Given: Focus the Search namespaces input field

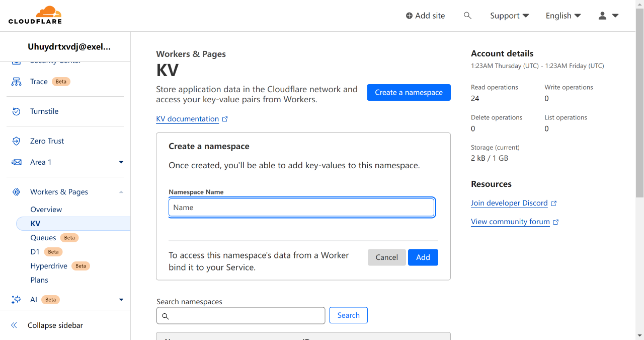Looking at the screenshot, I should click(241, 316).
